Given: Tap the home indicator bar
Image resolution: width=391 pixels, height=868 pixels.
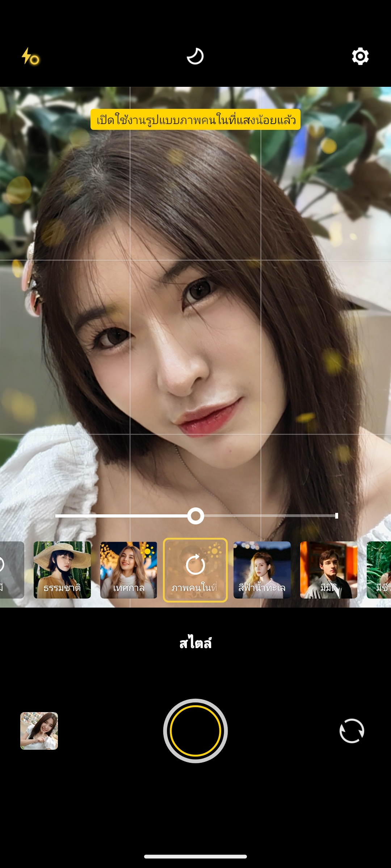Looking at the screenshot, I should click(195, 856).
